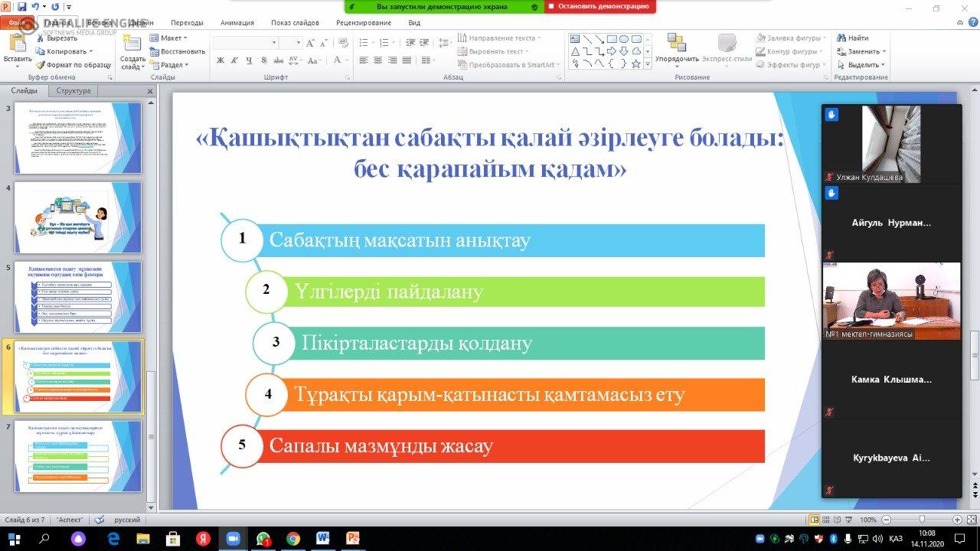Toggle Bold (Ж) formatting
Image resolution: width=980 pixels, height=551 pixels.
coord(220,60)
